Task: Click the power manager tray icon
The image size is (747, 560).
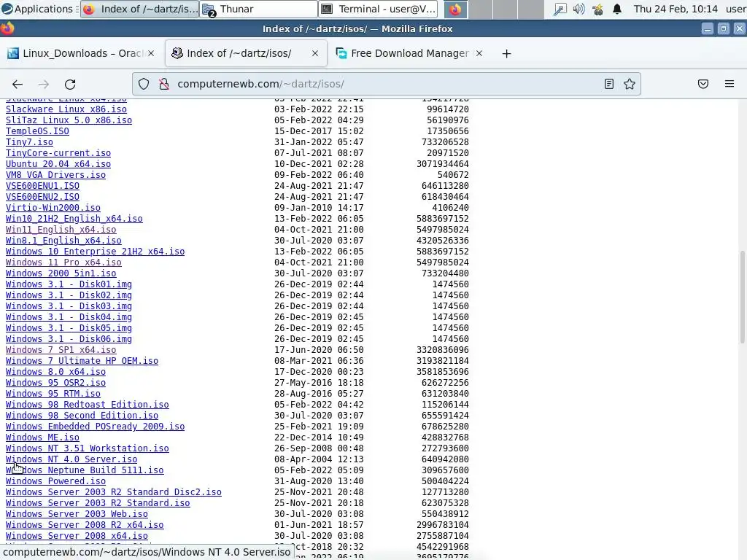Action: click(598, 9)
